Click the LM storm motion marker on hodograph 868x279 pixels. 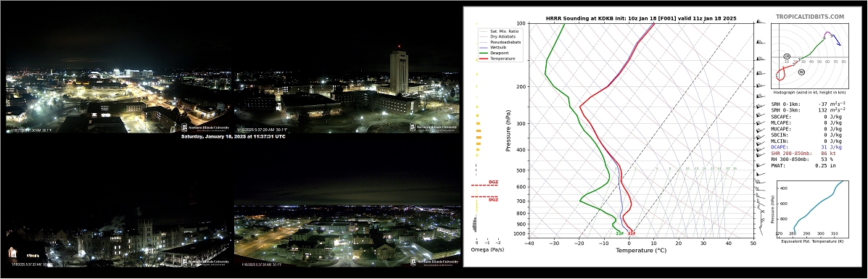point(787,57)
